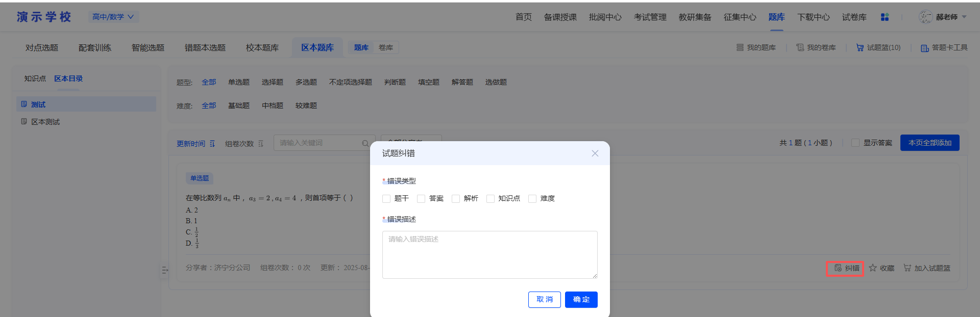
Task: Sort by 更新时间 sort icon
Action: point(212,144)
